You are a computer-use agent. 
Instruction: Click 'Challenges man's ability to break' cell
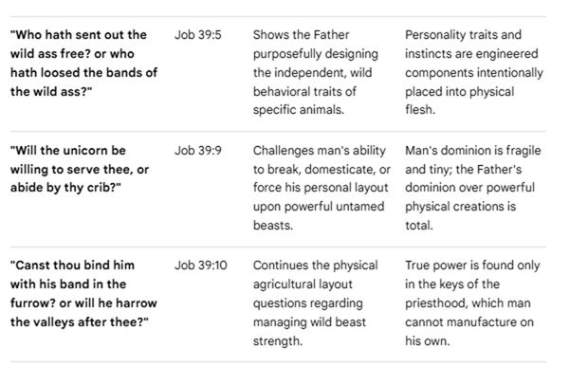pyautogui.click(x=322, y=188)
